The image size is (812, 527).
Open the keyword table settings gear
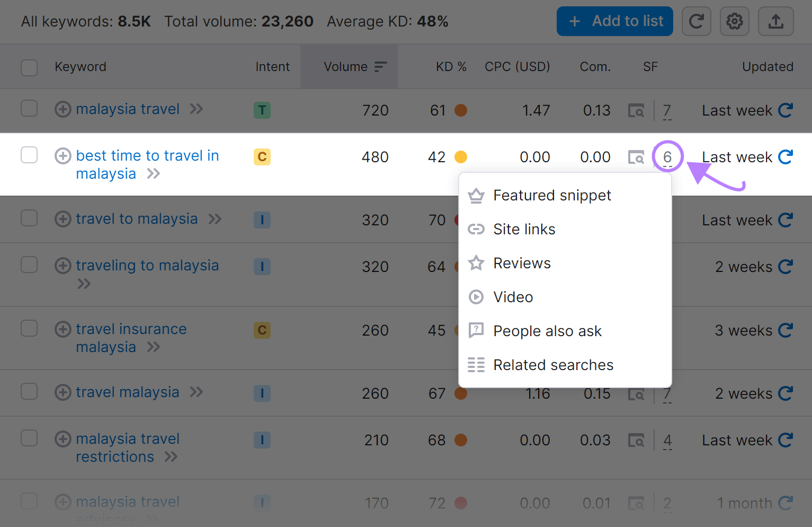tap(734, 21)
